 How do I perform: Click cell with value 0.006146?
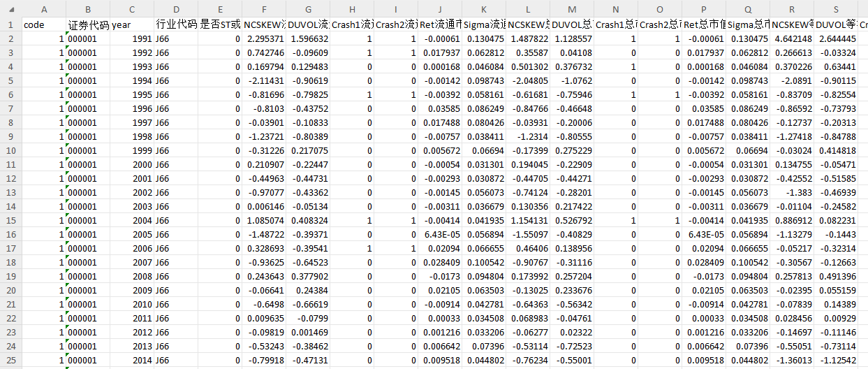(x=264, y=206)
